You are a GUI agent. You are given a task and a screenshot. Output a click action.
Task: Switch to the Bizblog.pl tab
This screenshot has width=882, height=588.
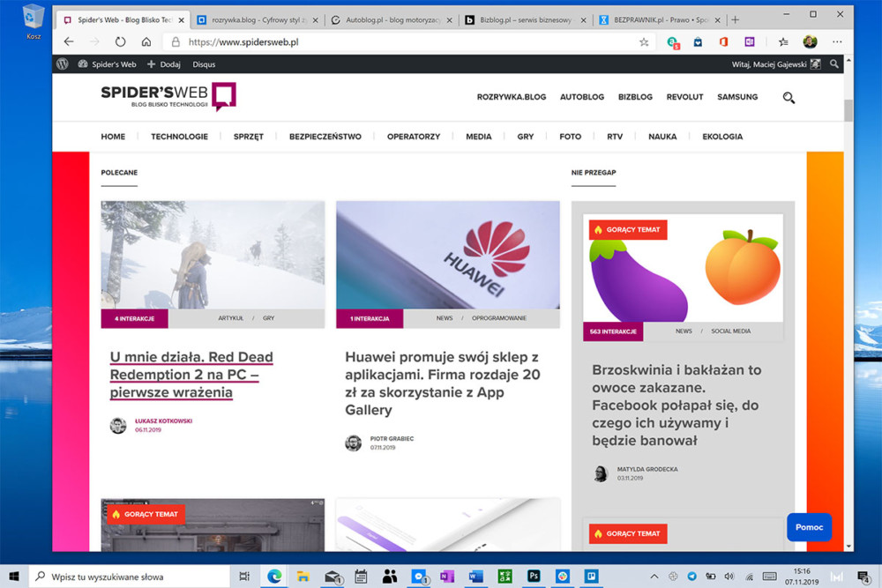click(x=526, y=20)
